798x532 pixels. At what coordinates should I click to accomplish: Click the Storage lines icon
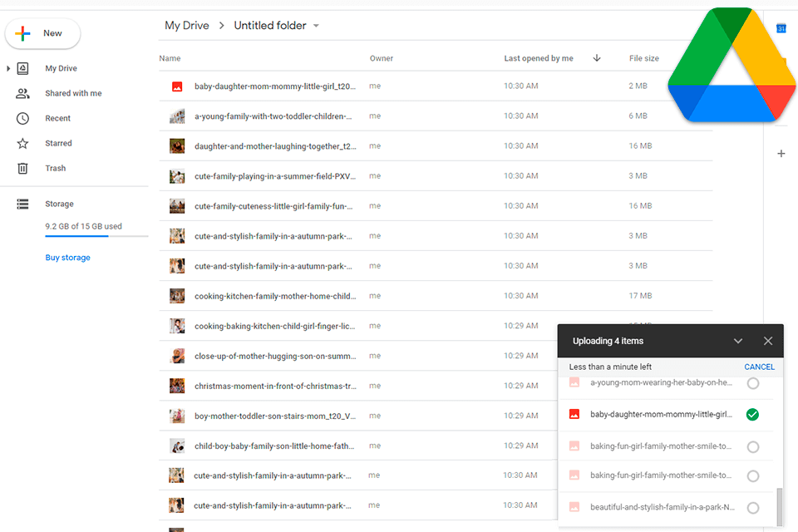click(22, 204)
